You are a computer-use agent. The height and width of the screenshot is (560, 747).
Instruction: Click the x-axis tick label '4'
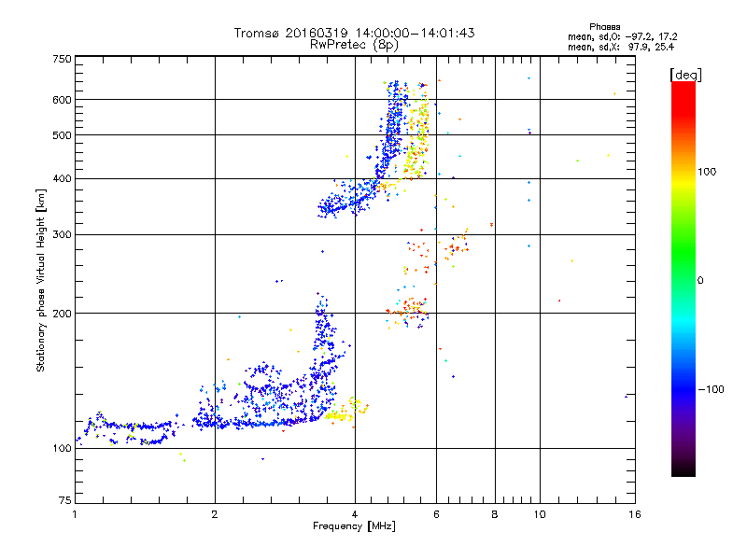355,514
